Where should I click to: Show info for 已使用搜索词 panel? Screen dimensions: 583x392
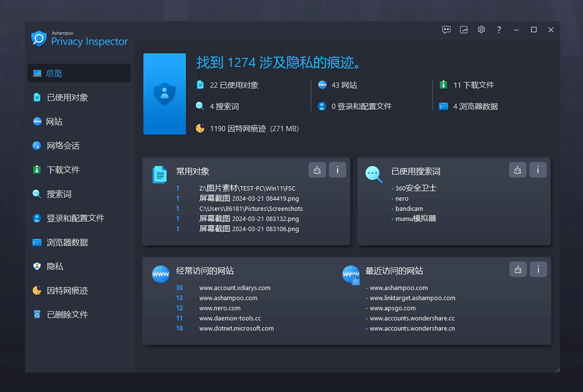(538, 170)
